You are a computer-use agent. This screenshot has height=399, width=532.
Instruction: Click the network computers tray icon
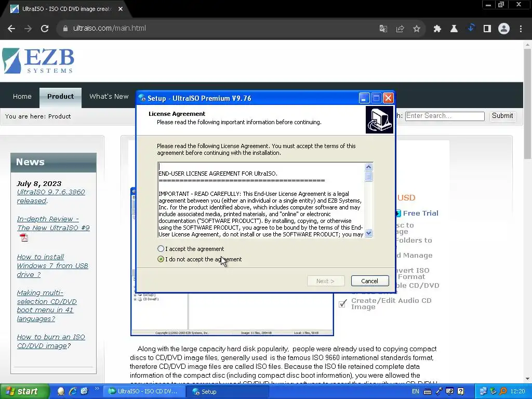pyautogui.click(x=483, y=392)
